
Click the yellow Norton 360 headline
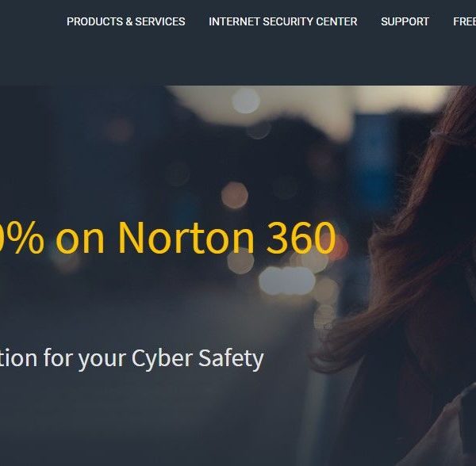point(167,238)
